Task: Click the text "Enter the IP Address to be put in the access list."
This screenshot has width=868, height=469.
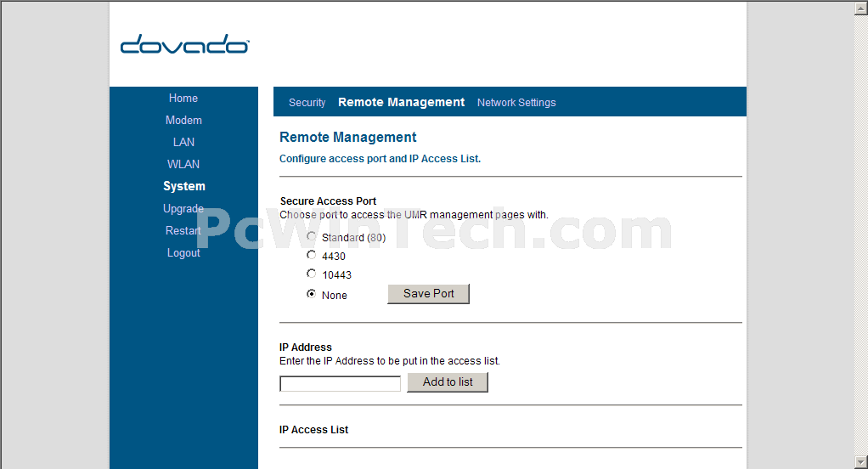Action: click(x=389, y=361)
